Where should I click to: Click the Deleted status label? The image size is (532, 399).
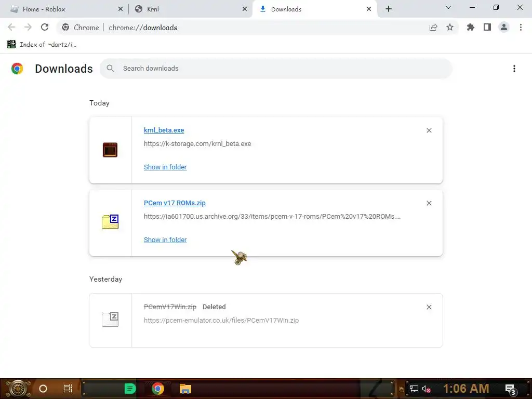[x=214, y=307]
